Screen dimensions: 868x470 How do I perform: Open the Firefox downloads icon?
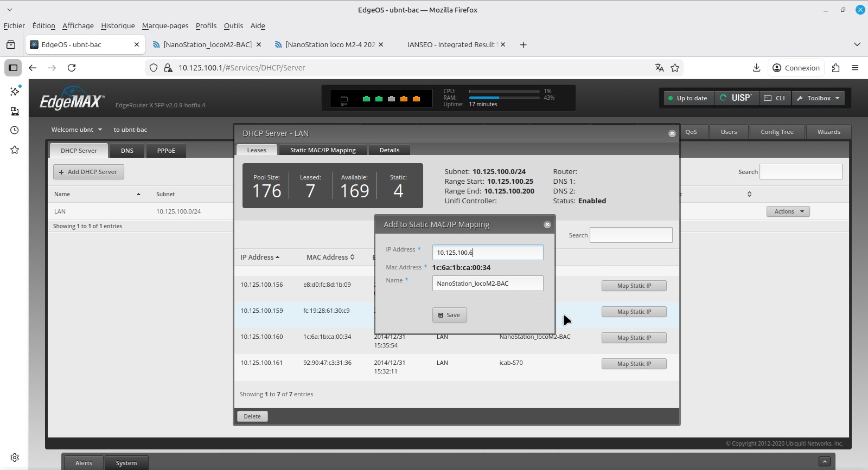click(756, 68)
